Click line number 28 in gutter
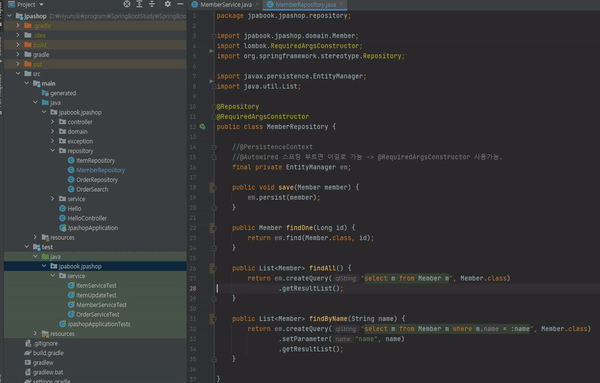600x383 pixels. pos(193,288)
